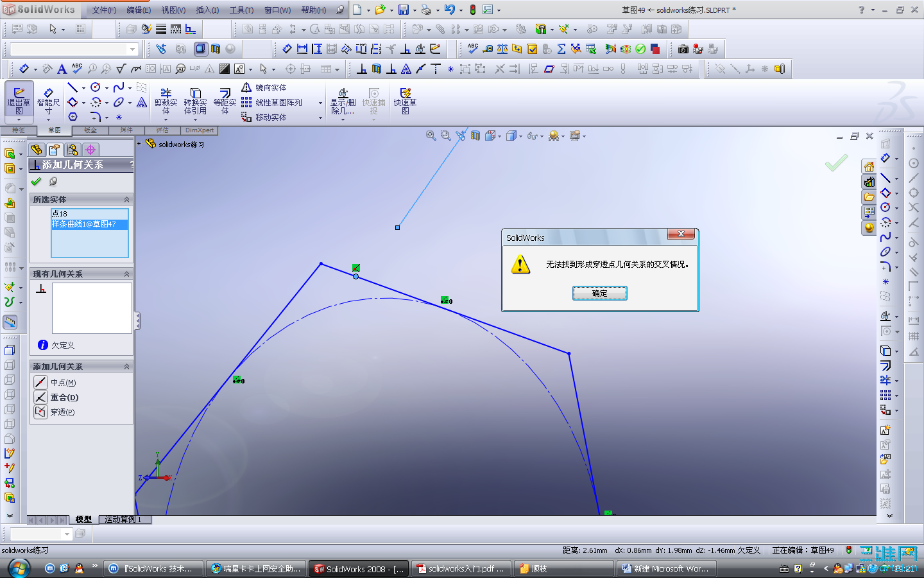Click Mirror Entities (镜向实体)
The height and width of the screenshot is (578, 924).
pos(264,87)
